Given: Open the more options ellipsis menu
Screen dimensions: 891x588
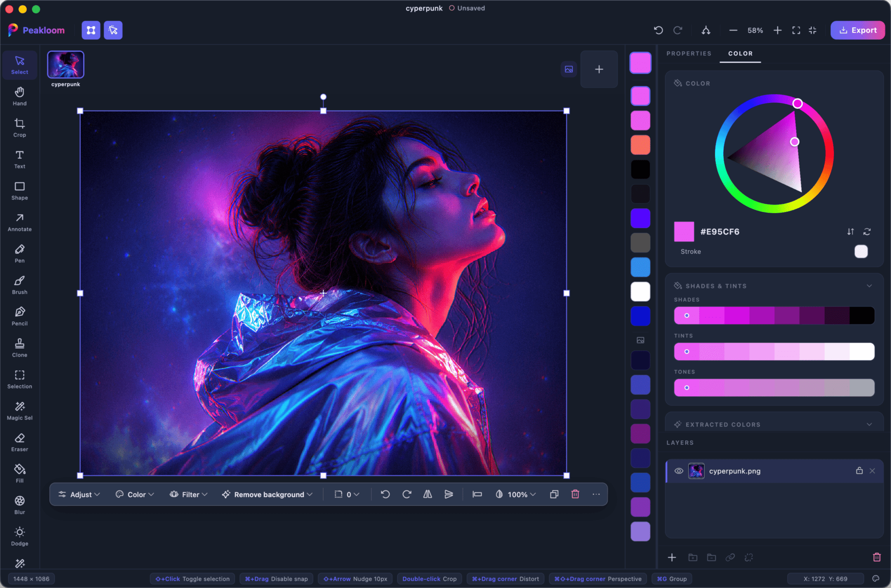Looking at the screenshot, I should pos(596,494).
